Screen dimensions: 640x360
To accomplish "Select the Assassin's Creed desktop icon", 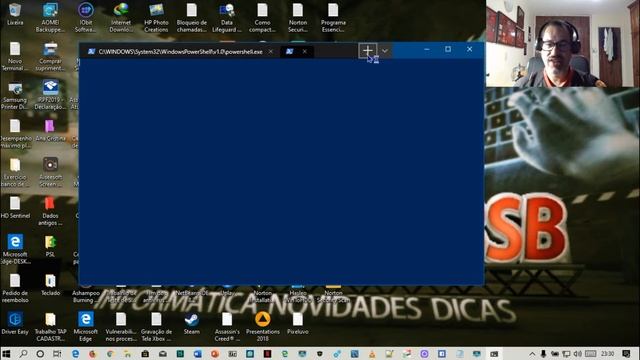I will point(227,327).
